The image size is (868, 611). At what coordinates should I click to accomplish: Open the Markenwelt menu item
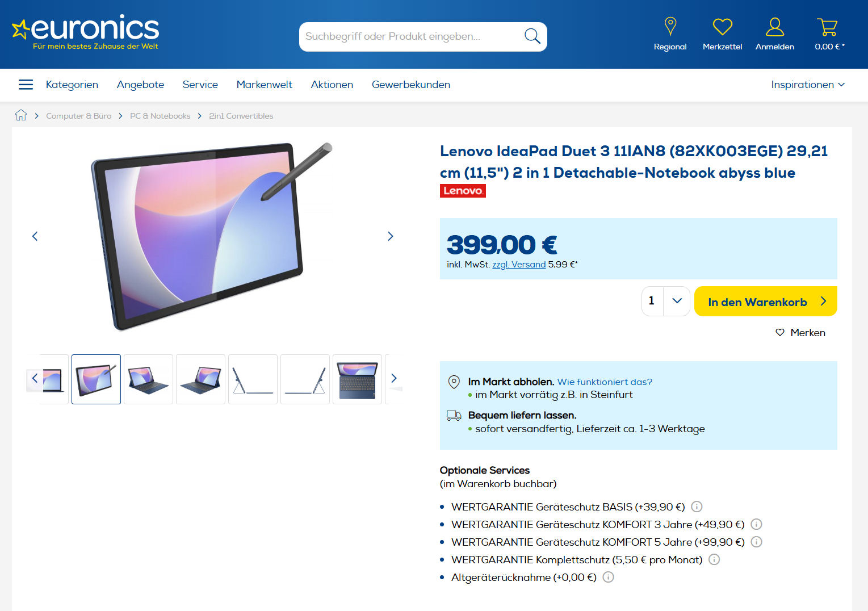(x=265, y=85)
